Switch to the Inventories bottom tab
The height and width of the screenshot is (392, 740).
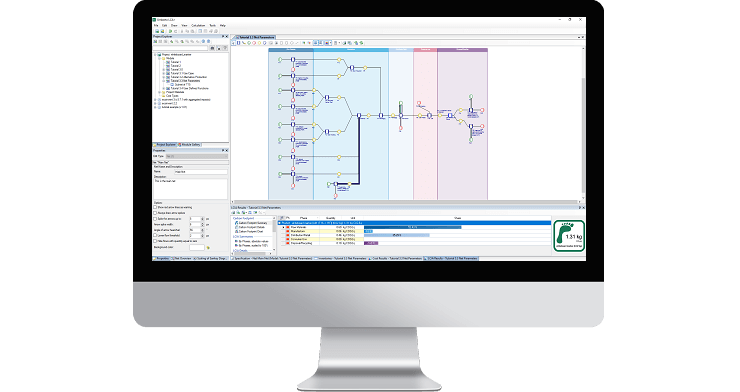(341, 259)
